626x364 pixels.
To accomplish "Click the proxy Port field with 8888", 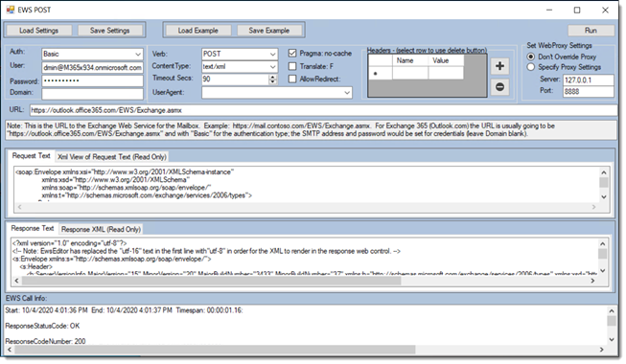I will pos(589,91).
